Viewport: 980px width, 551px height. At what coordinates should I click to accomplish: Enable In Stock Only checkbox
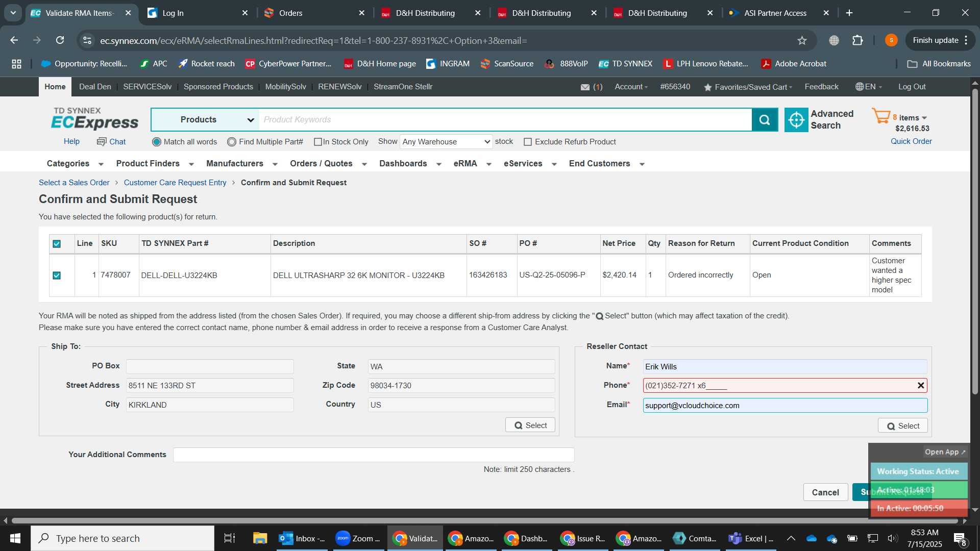[x=318, y=142]
